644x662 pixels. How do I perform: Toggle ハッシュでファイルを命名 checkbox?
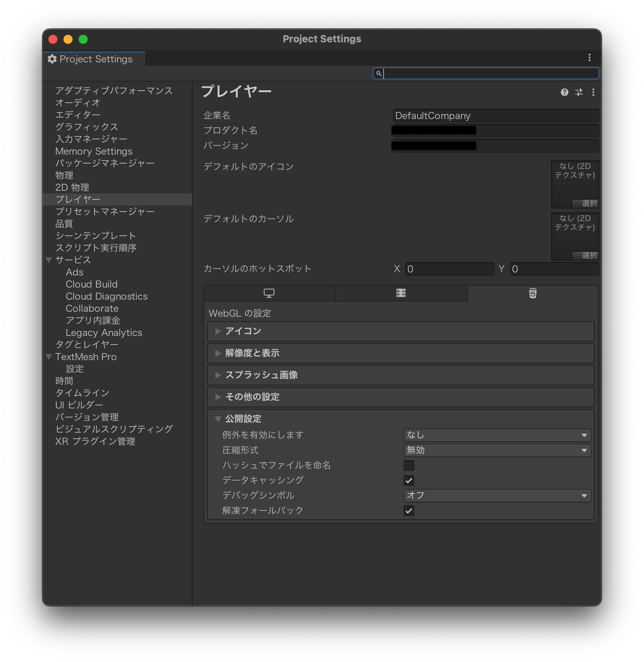pos(409,466)
